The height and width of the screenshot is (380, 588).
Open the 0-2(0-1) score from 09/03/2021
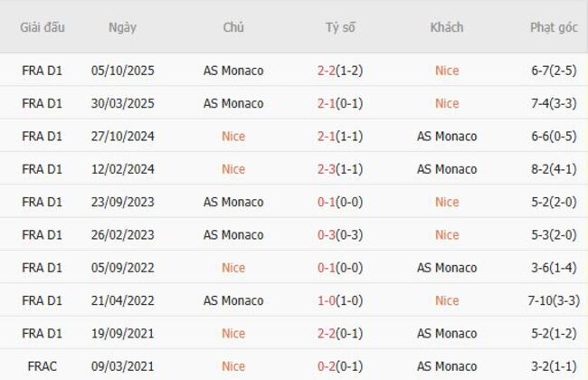coord(340,366)
